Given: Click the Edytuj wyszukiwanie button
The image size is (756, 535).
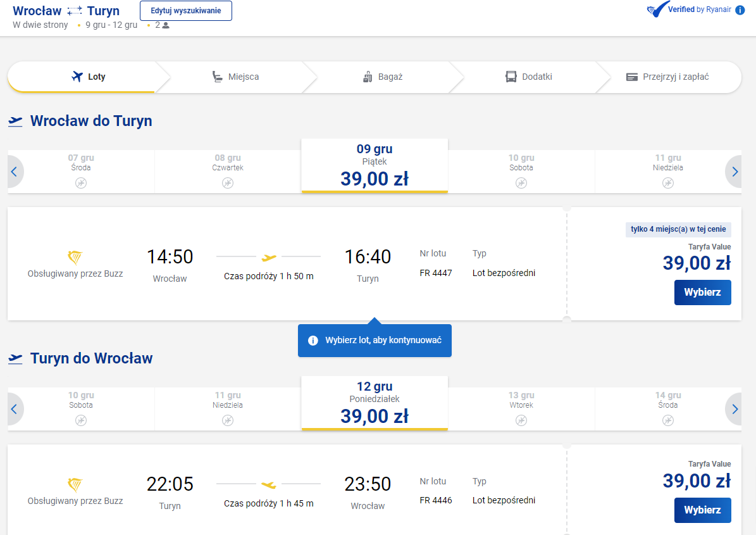Looking at the screenshot, I should [185, 11].
